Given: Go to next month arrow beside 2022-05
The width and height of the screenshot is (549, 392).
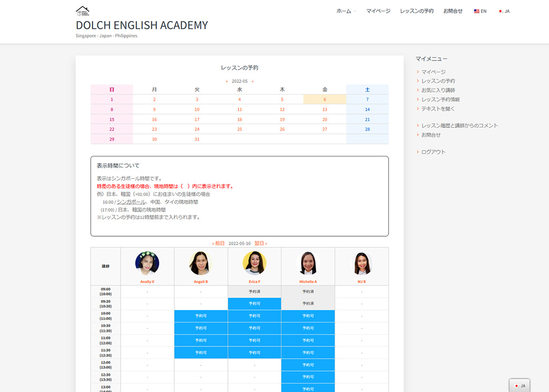Looking at the screenshot, I should point(253,81).
